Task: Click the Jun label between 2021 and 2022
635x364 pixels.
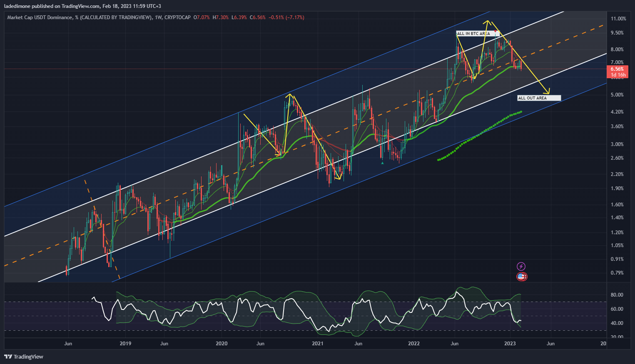Action: (358, 344)
